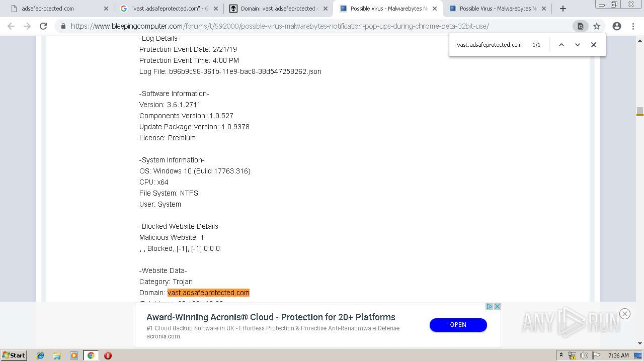Click the address bar URL

pyautogui.click(x=280, y=26)
